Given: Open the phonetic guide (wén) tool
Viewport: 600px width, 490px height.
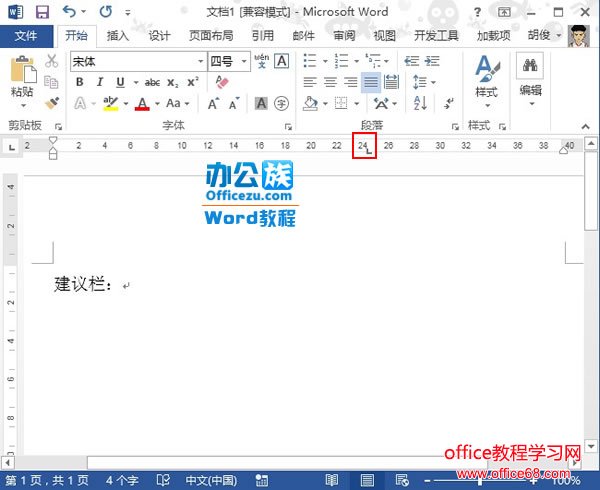Looking at the screenshot, I should [x=261, y=61].
